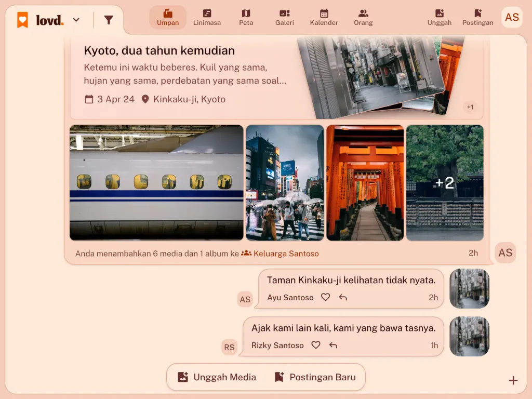Open the stacked album cover photos
This screenshot has height=399, width=532.
pyautogui.click(x=381, y=77)
